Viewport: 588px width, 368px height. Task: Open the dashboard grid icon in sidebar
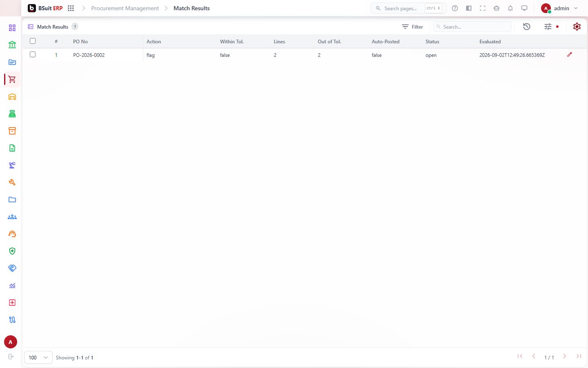coord(12,28)
